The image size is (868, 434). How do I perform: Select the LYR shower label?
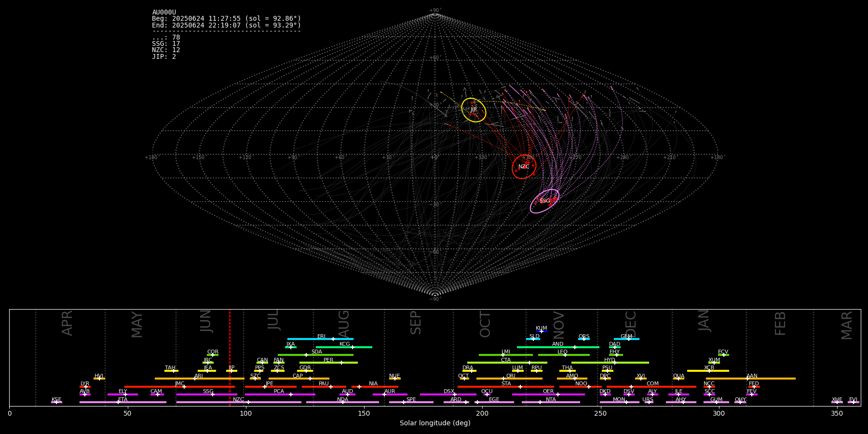pos(85,384)
